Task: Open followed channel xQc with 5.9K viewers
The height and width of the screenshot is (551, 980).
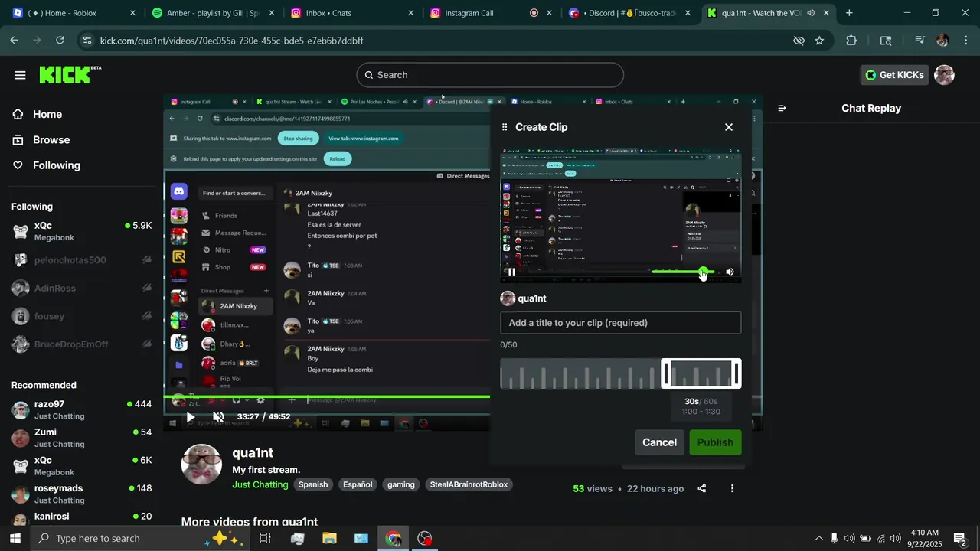Action: tap(82, 231)
